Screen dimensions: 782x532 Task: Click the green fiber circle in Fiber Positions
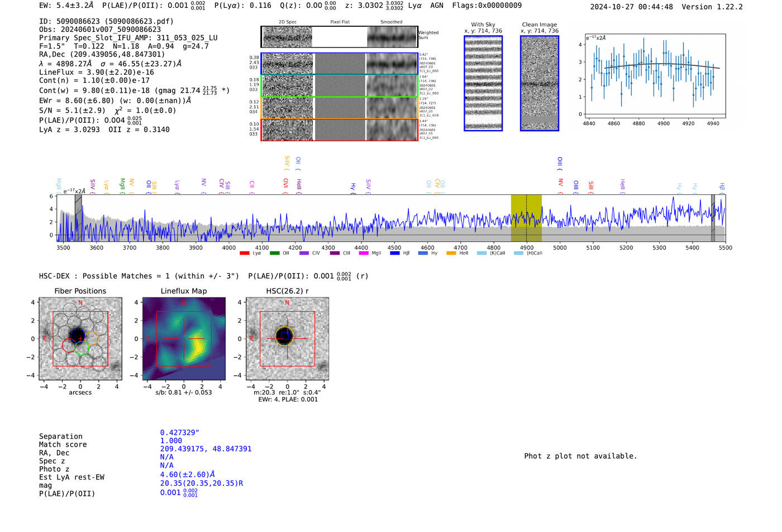point(82,349)
